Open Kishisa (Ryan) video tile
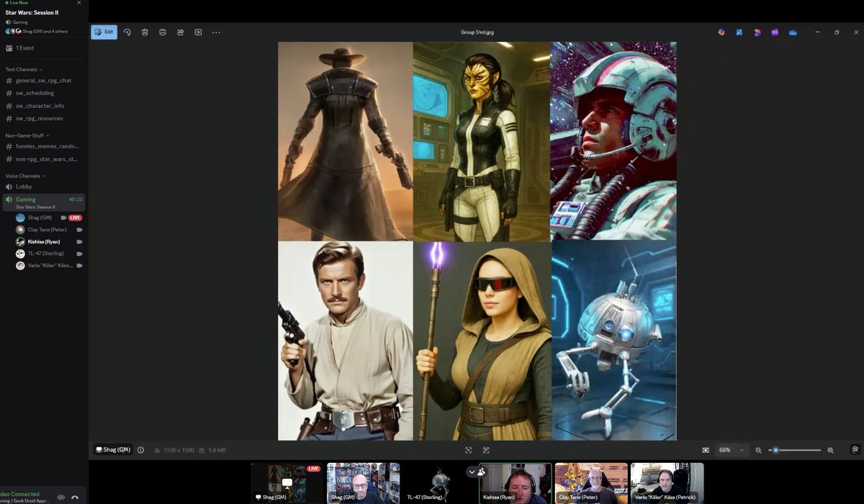The height and width of the screenshot is (504, 864). coord(516,483)
